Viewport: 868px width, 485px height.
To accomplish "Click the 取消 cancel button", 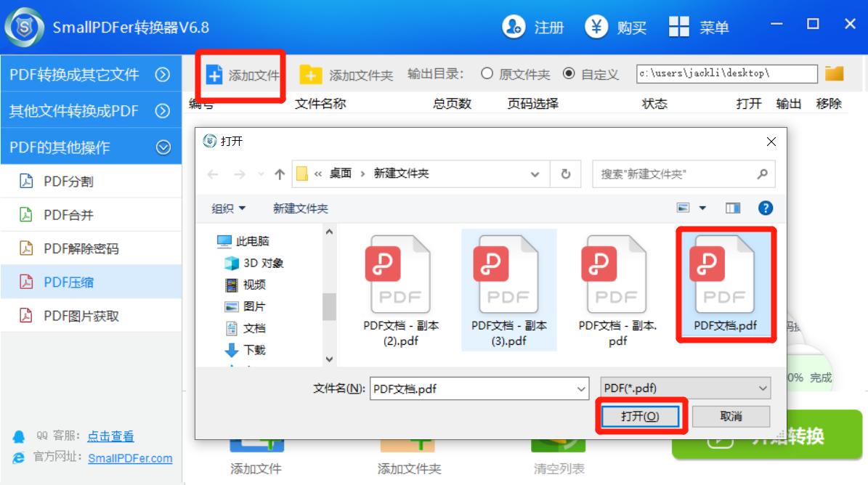I will [731, 417].
